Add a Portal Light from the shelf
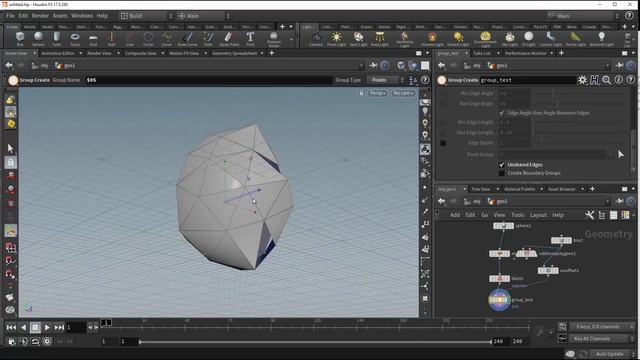 pos(576,39)
